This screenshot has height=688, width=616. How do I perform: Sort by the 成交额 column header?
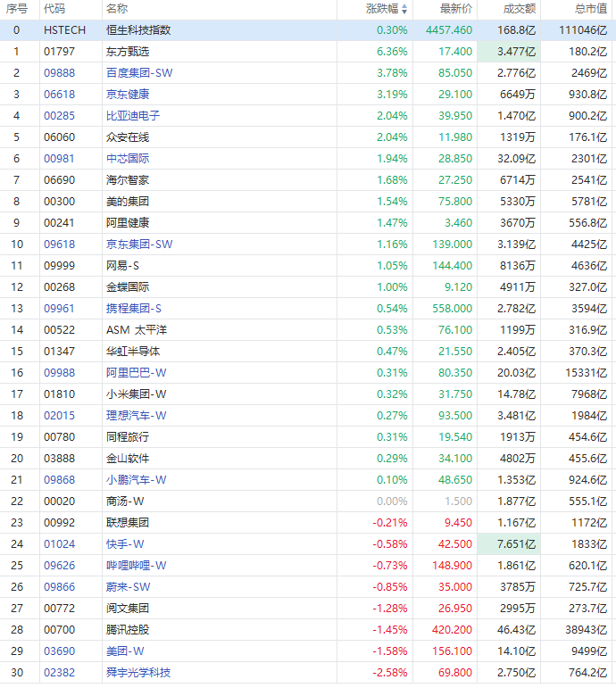click(x=518, y=9)
